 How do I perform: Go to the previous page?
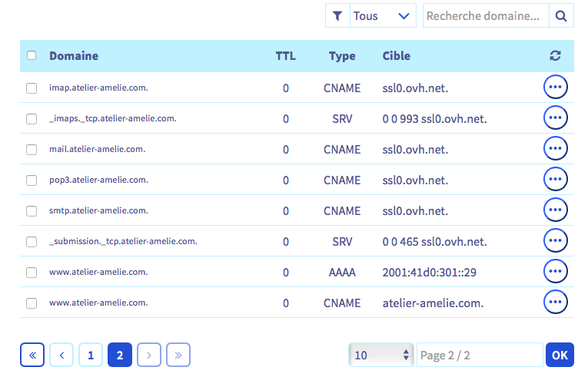click(61, 355)
